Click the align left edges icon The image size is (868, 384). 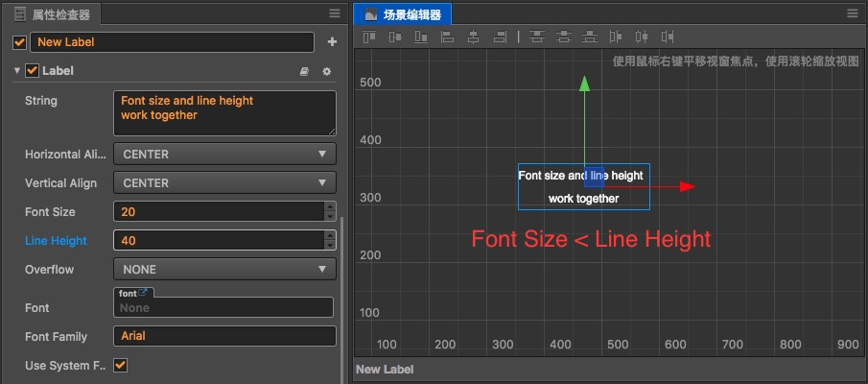click(x=447, y=37)
